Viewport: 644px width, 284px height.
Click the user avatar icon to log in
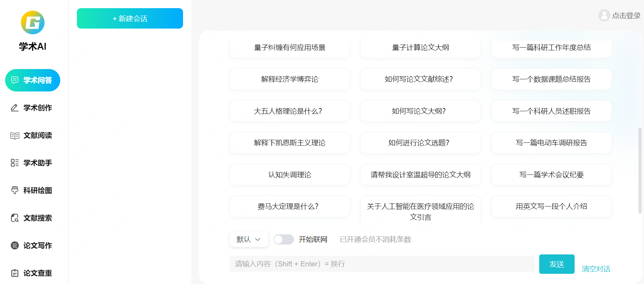[x=604, y=15]
